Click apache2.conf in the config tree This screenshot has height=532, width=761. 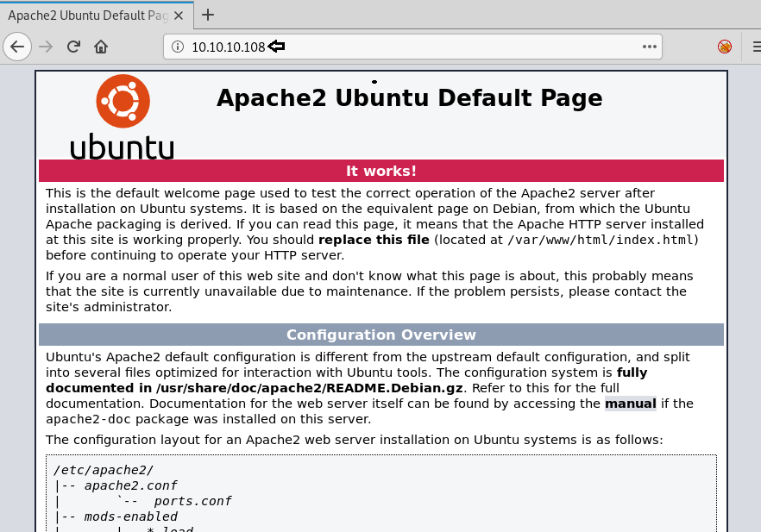(130, 485)
